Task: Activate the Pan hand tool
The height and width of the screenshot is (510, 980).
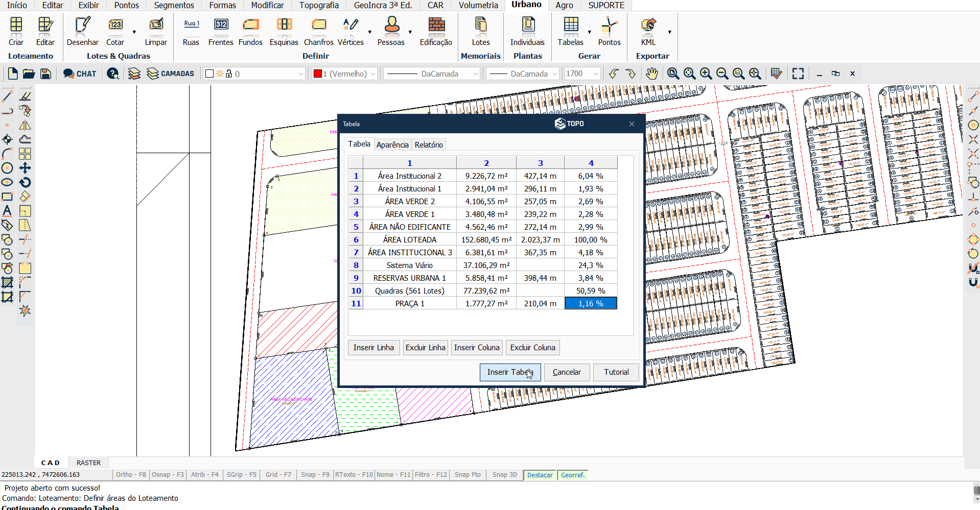Action: (651, 74)
